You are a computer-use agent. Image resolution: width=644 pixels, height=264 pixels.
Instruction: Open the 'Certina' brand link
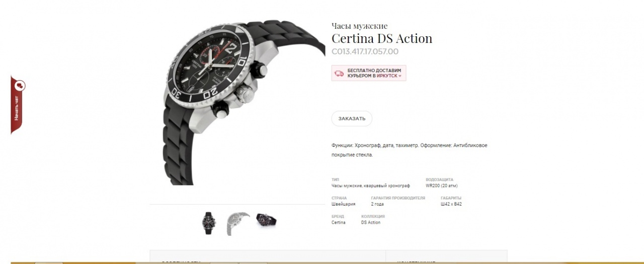[x=339, y=223]
